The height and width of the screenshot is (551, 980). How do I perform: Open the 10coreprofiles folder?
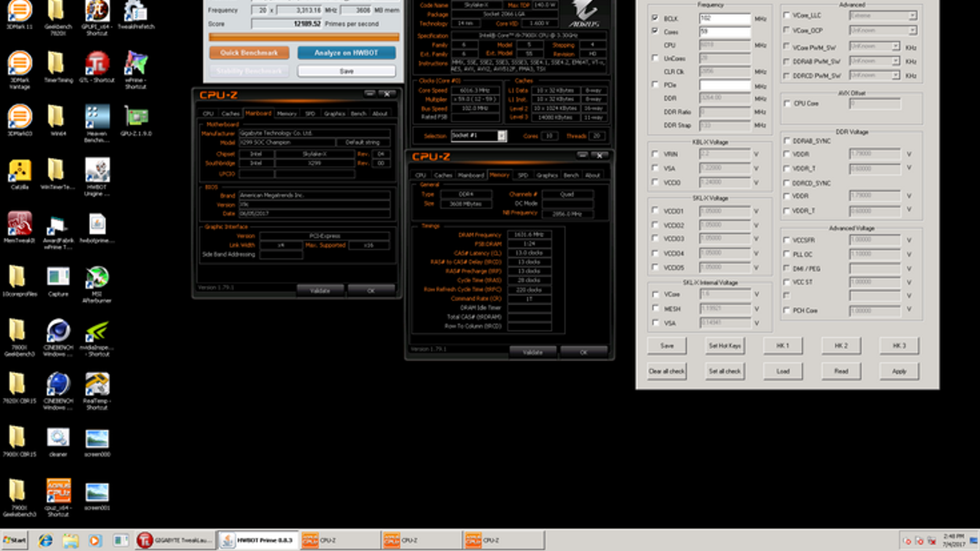(20, 282)
